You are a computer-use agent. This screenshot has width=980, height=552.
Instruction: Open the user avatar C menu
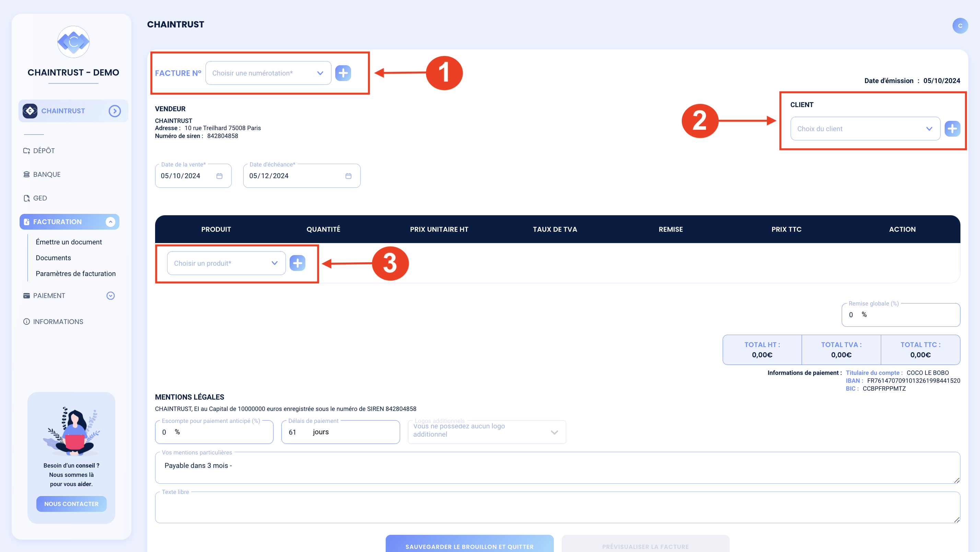pyautogui.click(x=960, y=25)
